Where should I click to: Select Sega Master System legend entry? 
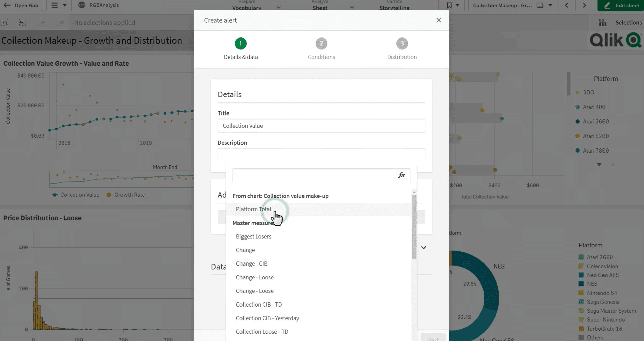tap(607, 311)
